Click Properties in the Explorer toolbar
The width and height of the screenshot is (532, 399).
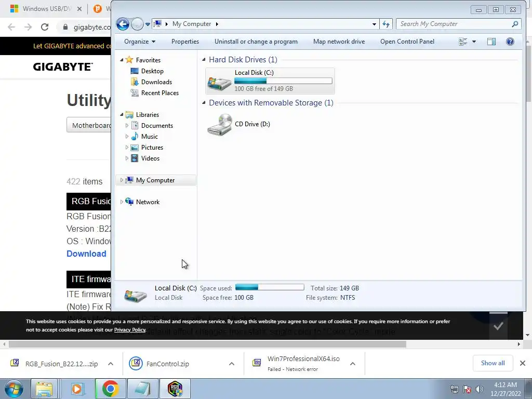185,42
